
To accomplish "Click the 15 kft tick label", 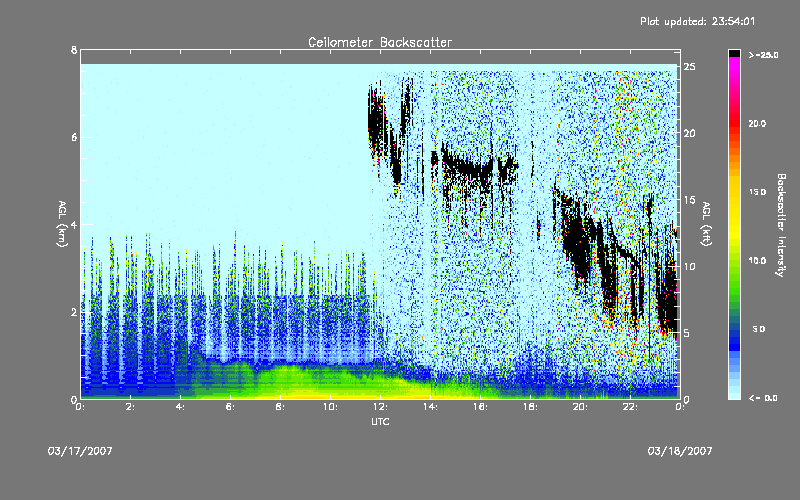I will [x=689, y=199].
